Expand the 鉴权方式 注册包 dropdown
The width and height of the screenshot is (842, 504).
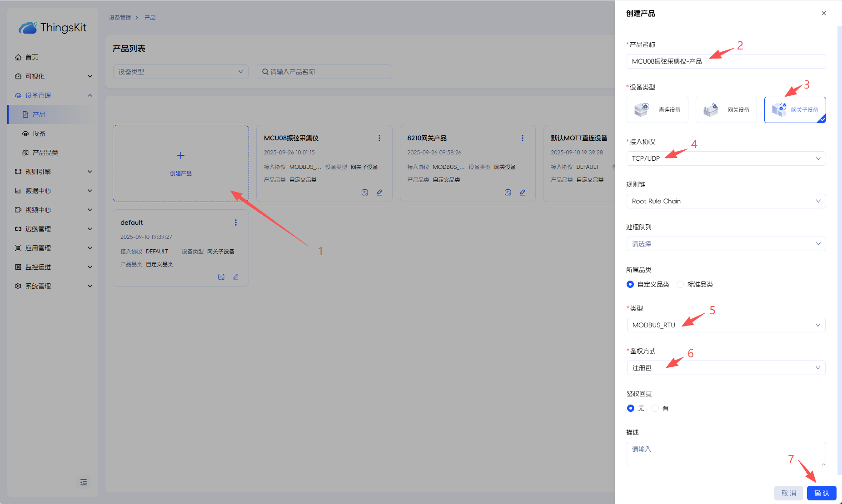click(x=726, y=368)
